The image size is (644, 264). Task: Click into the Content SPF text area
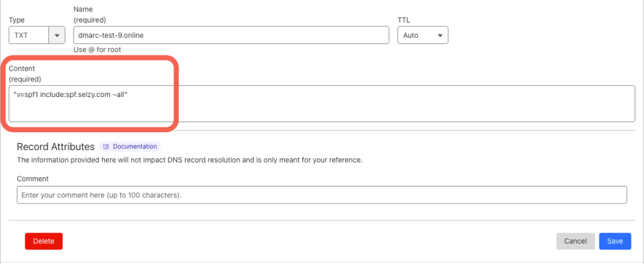(321, 103)
